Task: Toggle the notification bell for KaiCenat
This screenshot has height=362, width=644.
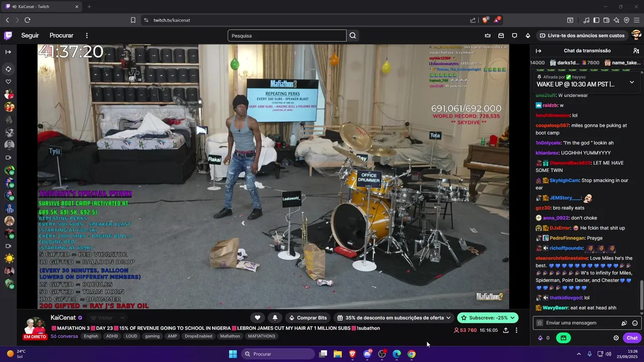Action: pos(275,318)
